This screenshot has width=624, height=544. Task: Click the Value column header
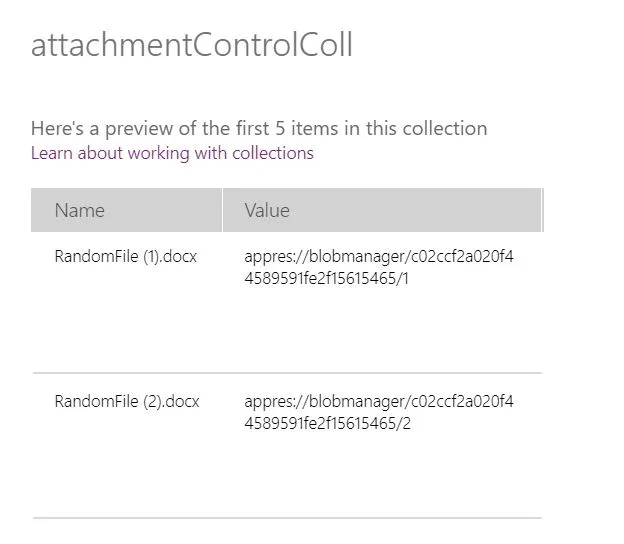(267, 210)
